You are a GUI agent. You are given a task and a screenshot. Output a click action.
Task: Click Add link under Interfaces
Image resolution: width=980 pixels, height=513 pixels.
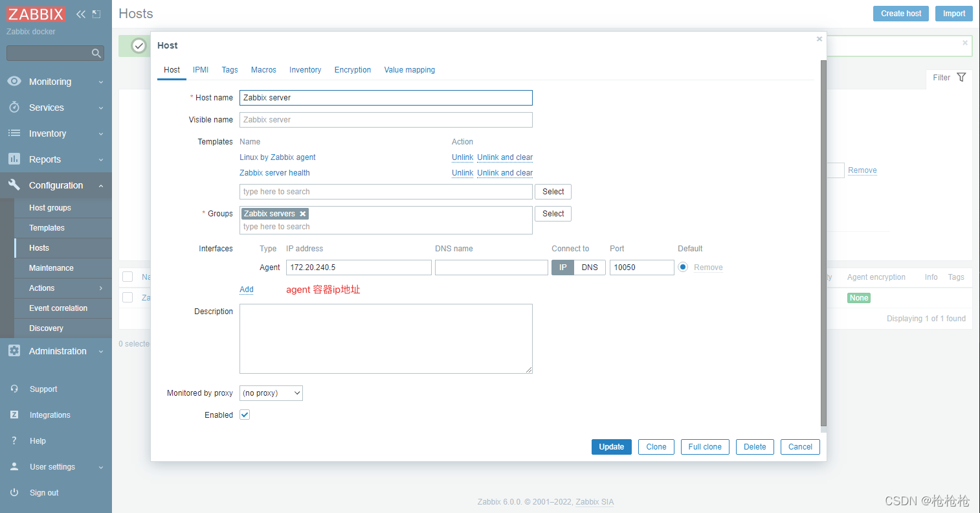pyautogui.click(x=247, y=290)
